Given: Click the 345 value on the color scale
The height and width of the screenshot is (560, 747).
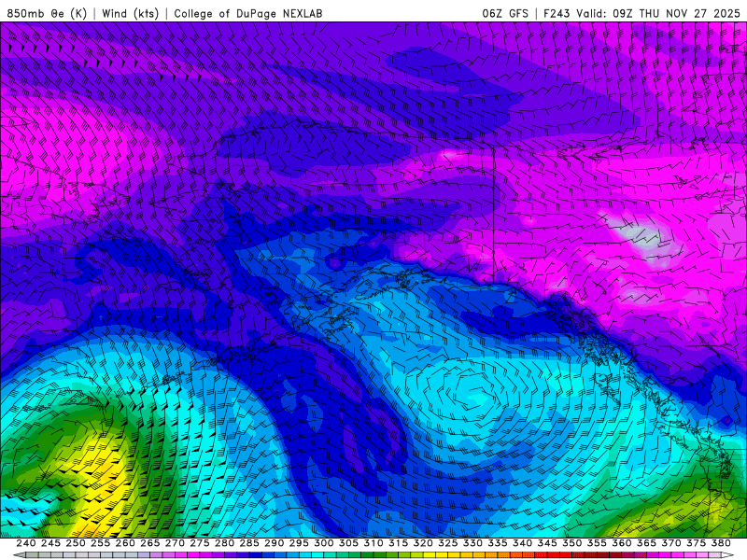Looking at the screenshot, I should pyautogui.click(x=547, y=543).
